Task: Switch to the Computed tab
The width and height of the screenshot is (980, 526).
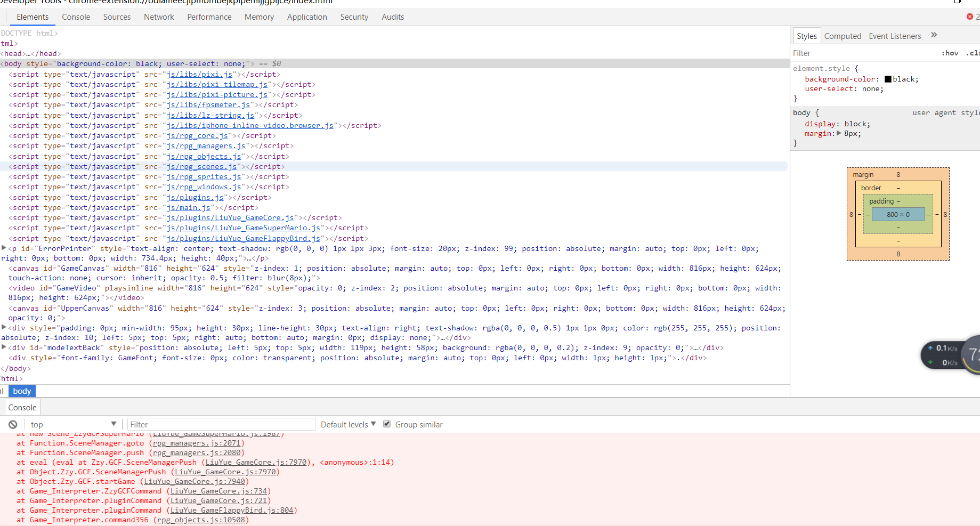Action: (843, 36)
